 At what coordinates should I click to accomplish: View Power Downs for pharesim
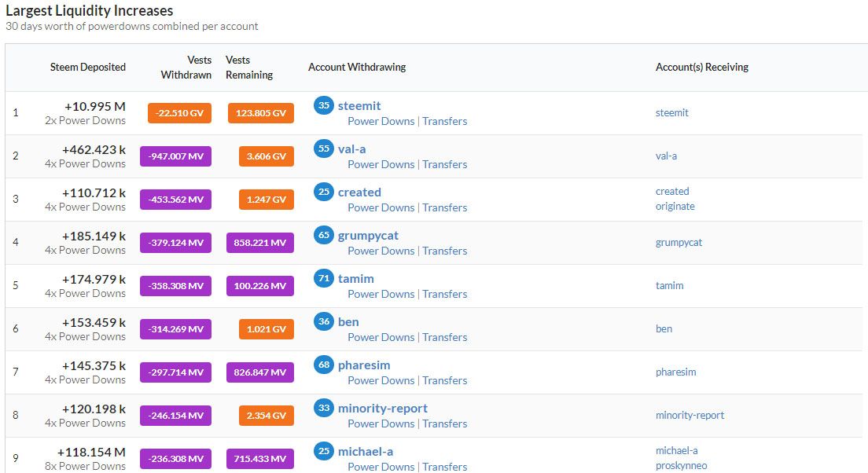(381, 380)
